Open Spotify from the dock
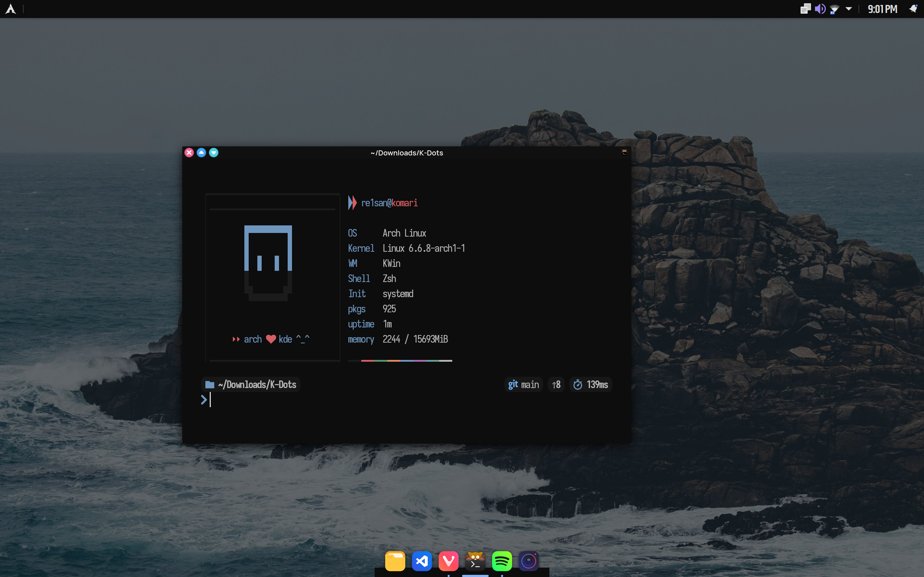Viewport: 924px width, 577px height. 502,561
